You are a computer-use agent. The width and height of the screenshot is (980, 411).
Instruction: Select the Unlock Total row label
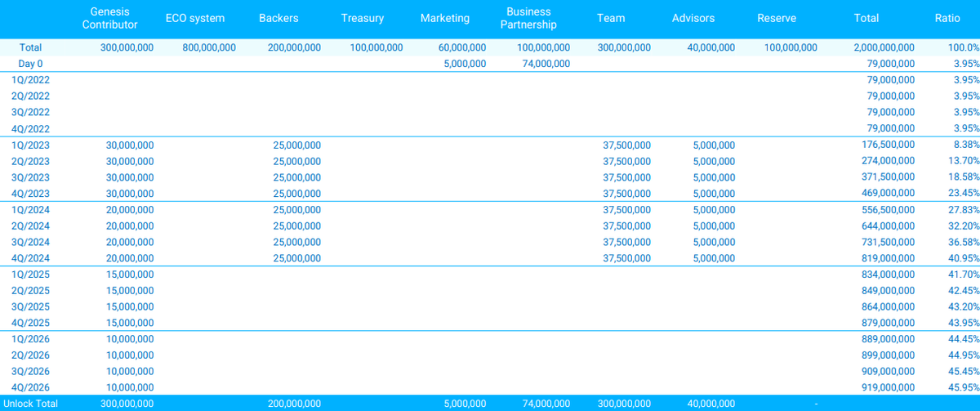(30, 404)
